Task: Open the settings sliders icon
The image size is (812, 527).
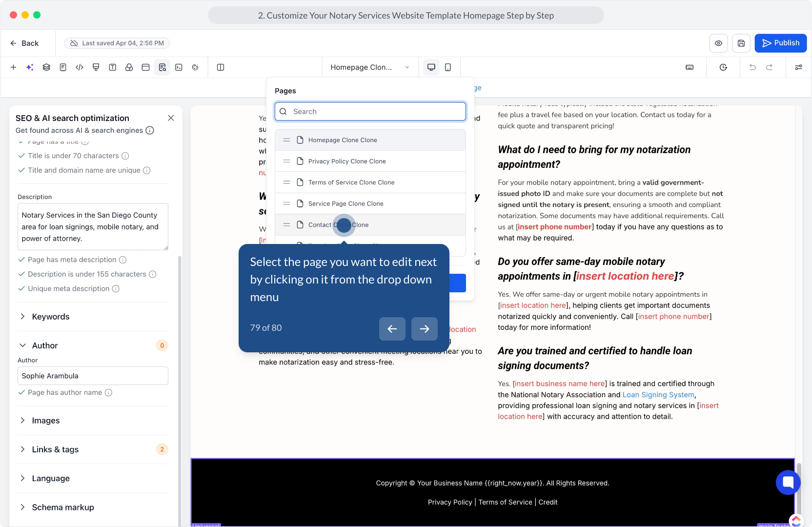Action: tap(798, 67)
